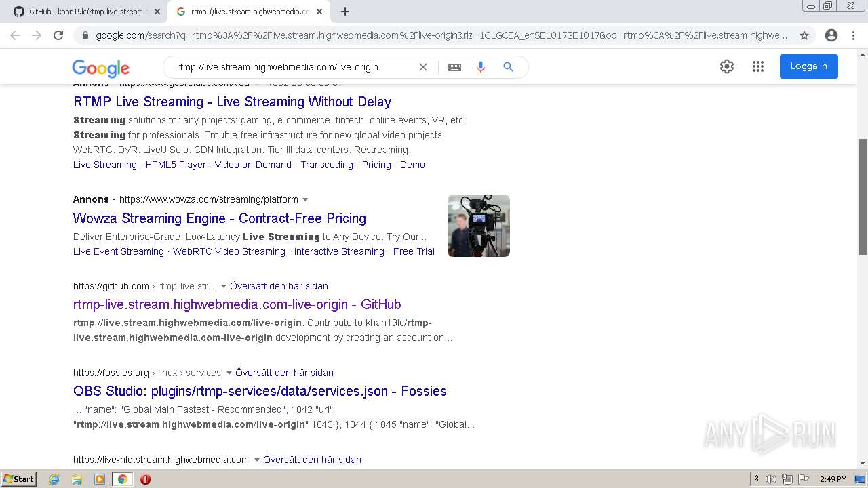The width and height of the screenshot is (868, 488).
Task: Open the Interactive Streaming sitelink
Action: tap(339, 251)
